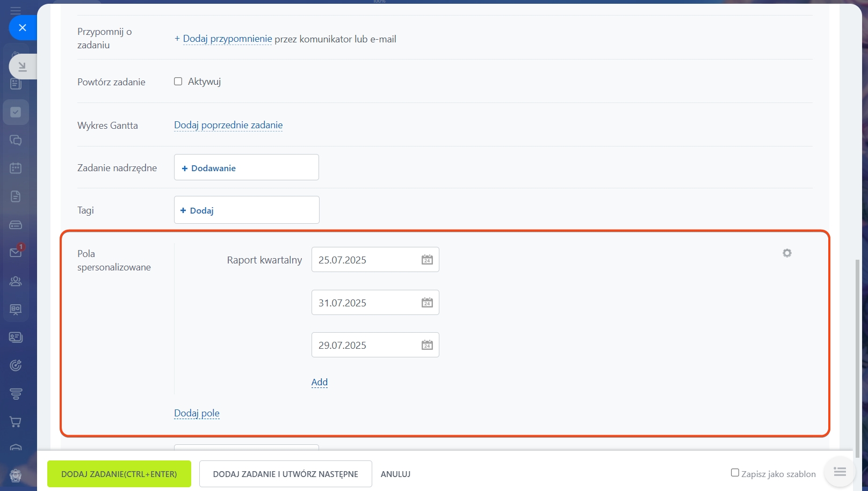
Task: Click the robot assistant icon at the sidebar bottom
Action: click(16, 475)
